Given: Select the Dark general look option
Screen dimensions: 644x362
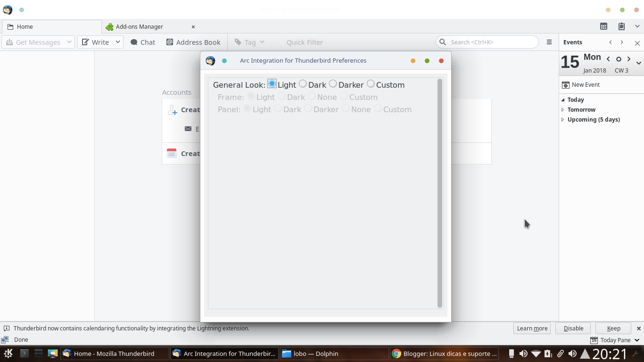Looking at the screenshot, I should click(x=303, y=84).
